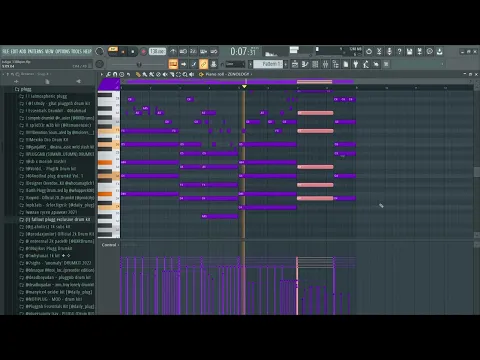Open piano roll stamp icon
The width and height of the screenshot is (480, 360).
[x=122, y=74]
